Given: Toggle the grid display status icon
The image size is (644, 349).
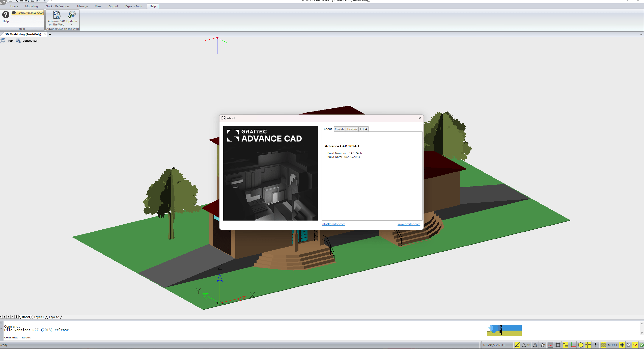Looking at the screenshot, I should click(558, 345).
